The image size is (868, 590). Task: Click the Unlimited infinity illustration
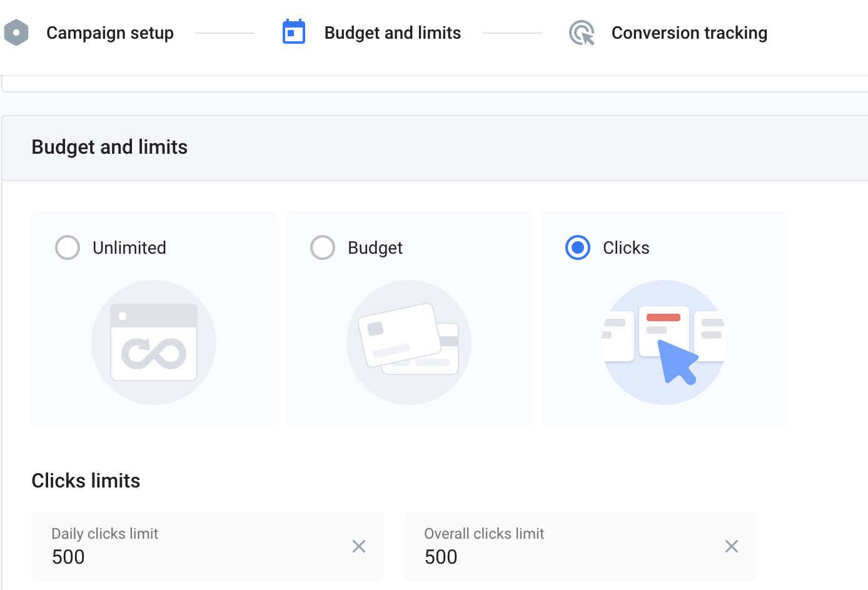coord(154,342)
